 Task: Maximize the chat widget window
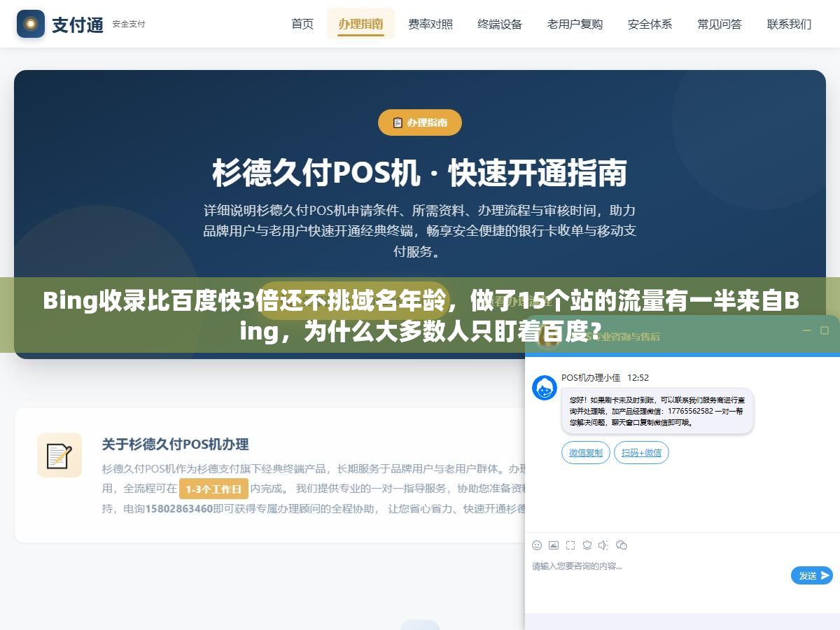point(825,330)
